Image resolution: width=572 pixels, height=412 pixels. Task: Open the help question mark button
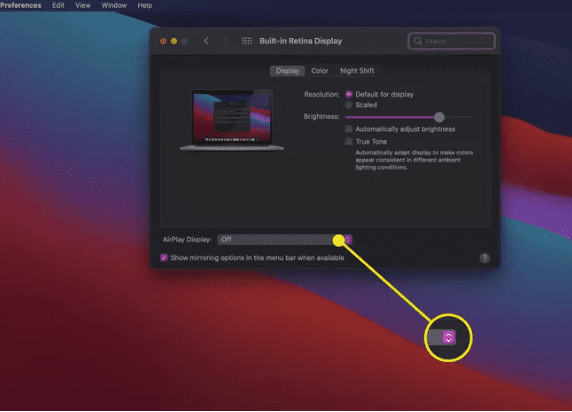pos(484,258)
